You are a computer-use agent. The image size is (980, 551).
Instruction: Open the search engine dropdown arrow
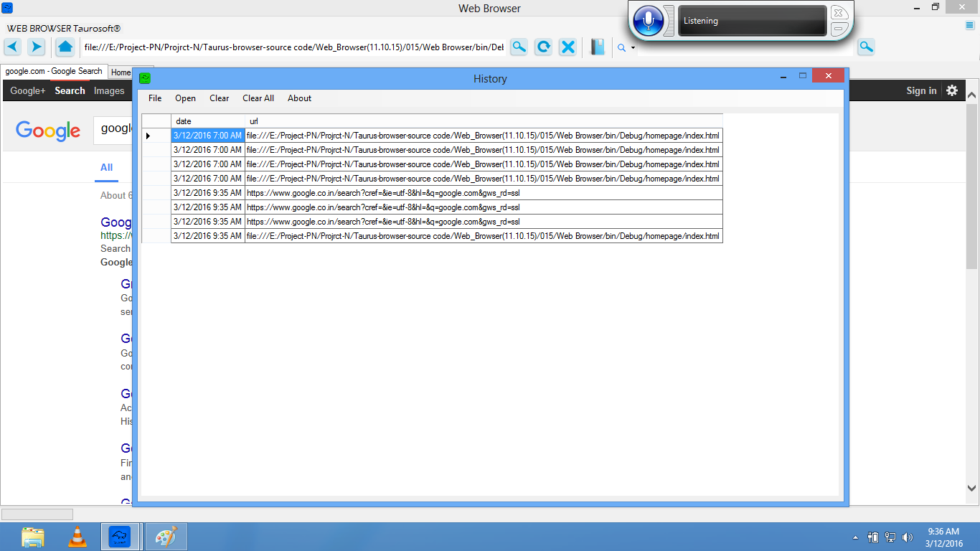click(x=633, y=48)
